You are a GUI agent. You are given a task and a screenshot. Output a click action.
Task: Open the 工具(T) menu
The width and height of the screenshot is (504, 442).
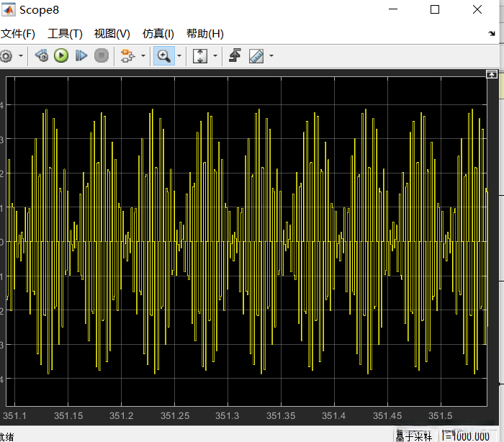pos(65,34)
